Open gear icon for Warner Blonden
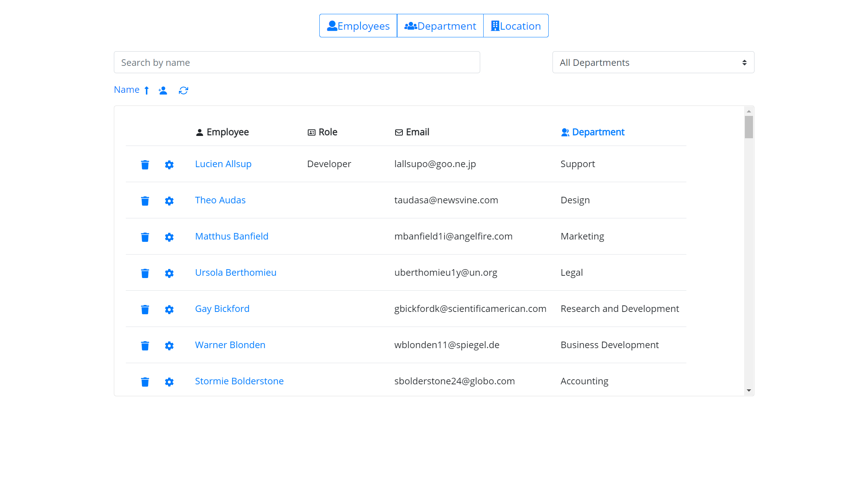Screen dimensions: 868x496 tap(169, 345)
